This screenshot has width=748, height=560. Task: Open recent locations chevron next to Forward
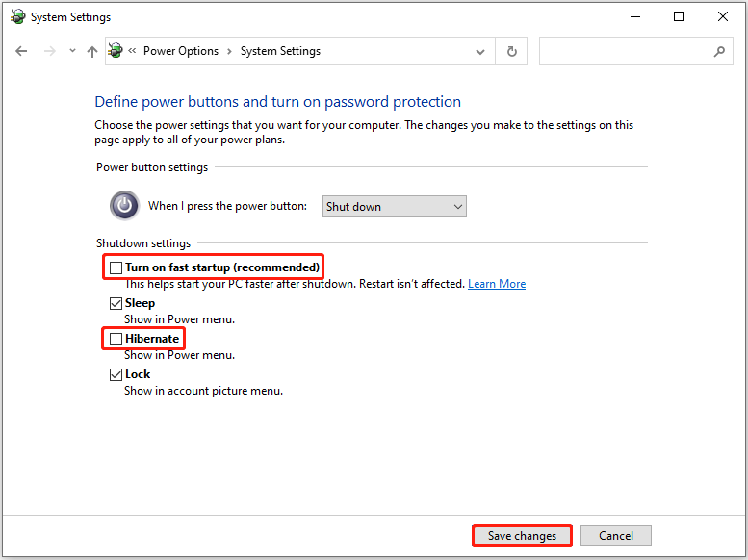pos(72,51)
